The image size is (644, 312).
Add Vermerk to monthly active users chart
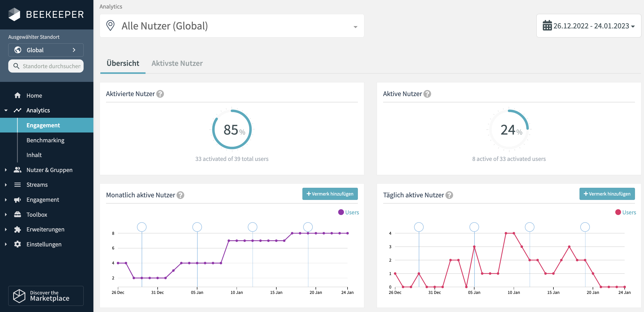pos(330,194)
